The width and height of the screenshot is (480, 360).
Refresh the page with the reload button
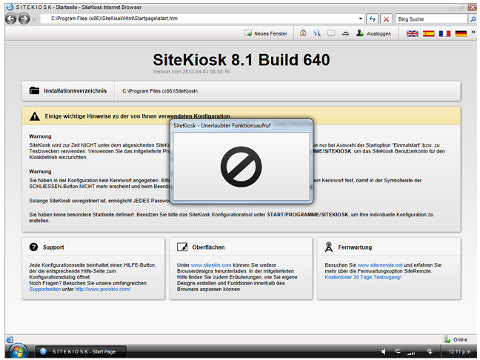(x=372, y=19)
